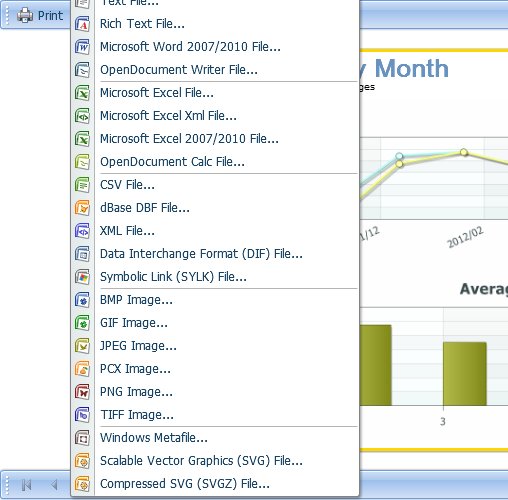Click the PCX Image icon
Screen dimensions: 508x500
coord(82,369)
